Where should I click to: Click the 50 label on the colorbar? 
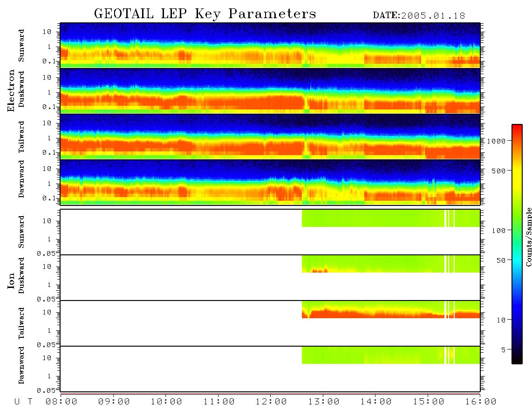[x=501, y=260]
